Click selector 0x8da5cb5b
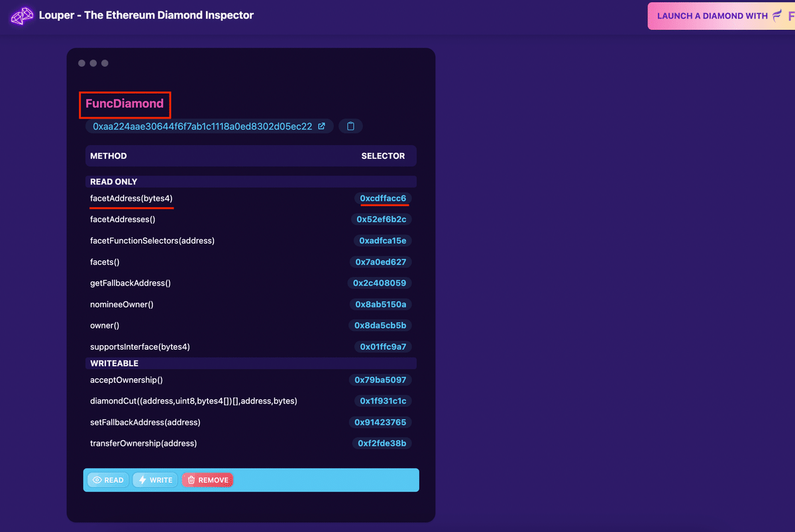The width and height of the screenshot is (795, 532). pos(380,325)
